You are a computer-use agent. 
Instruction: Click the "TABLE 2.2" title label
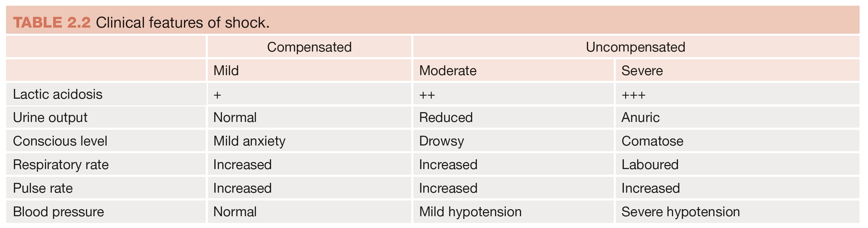[x=52, y=23]
